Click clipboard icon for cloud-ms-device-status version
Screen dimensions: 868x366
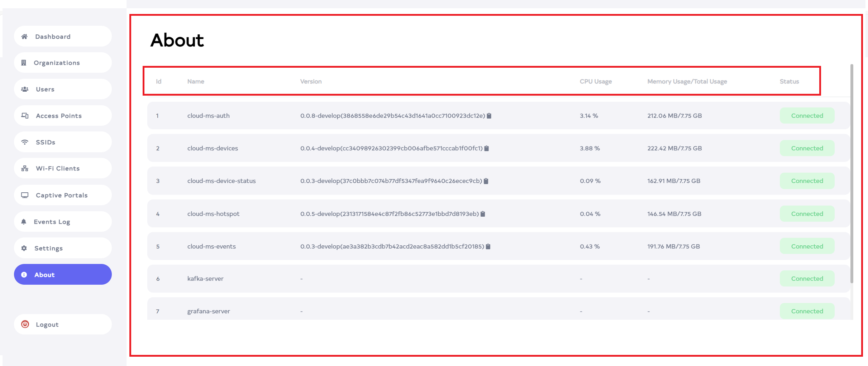pos(486,181)
